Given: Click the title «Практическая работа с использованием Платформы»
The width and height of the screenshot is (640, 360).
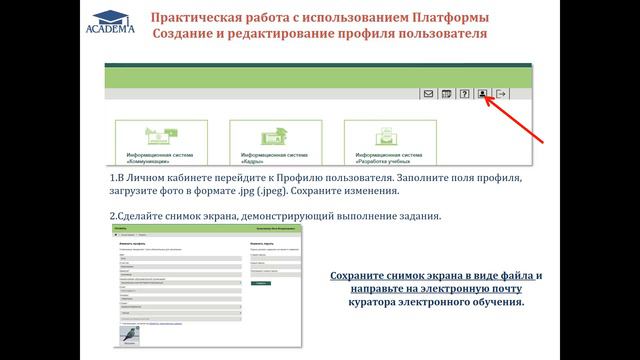Looking at the screenshot, I should tap(320, 18).
